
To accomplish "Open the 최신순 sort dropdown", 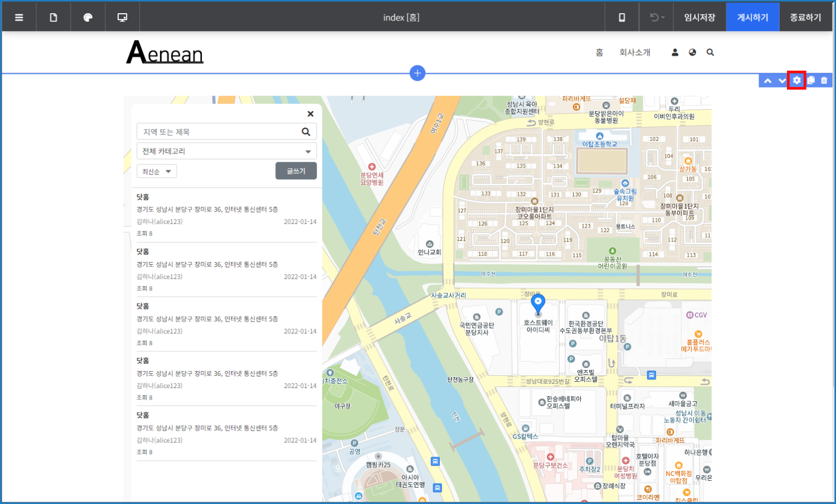I will pyautogui.click(x=157, y=171).
